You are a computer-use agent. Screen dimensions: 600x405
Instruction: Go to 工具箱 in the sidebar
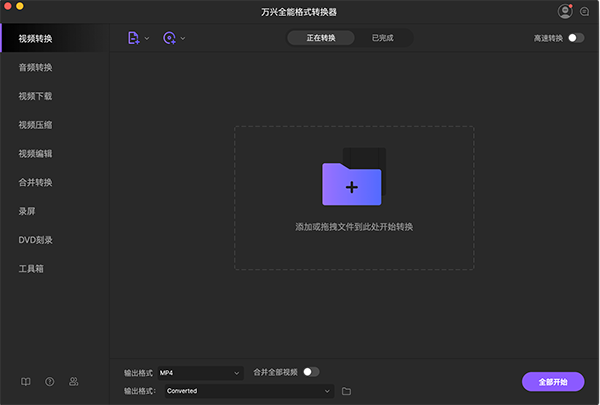31,268
